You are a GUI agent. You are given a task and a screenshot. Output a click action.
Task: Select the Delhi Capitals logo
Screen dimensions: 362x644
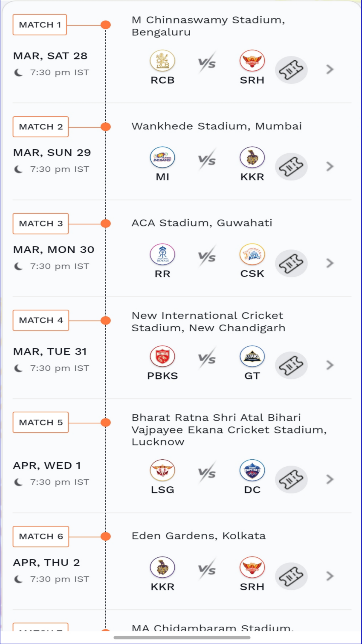tap(252, 470)
